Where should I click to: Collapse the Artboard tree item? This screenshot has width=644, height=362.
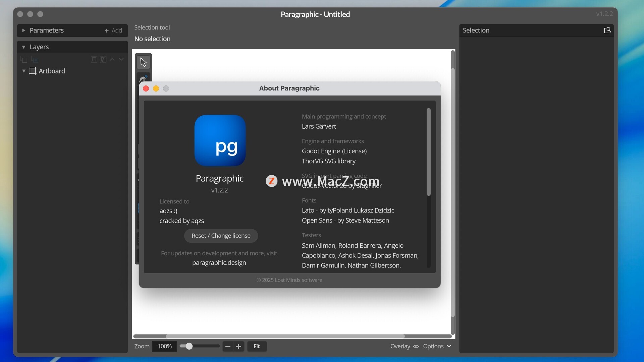coord(23,71)
